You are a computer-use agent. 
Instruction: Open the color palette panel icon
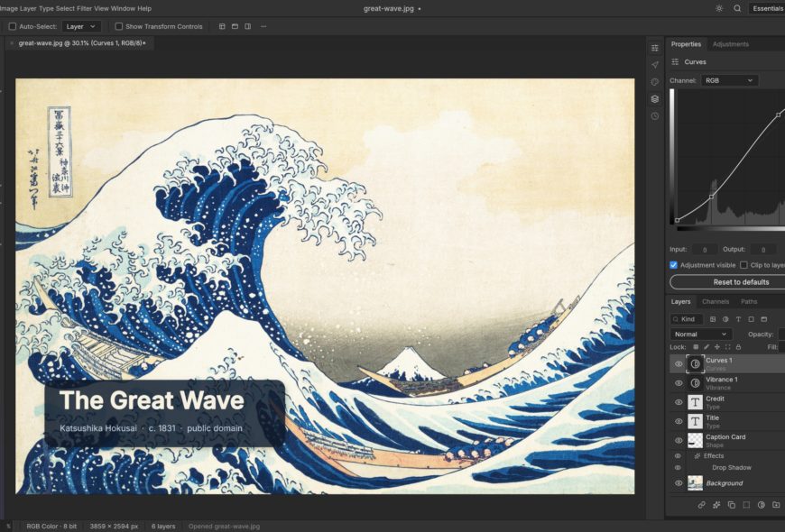click(655, 82)
